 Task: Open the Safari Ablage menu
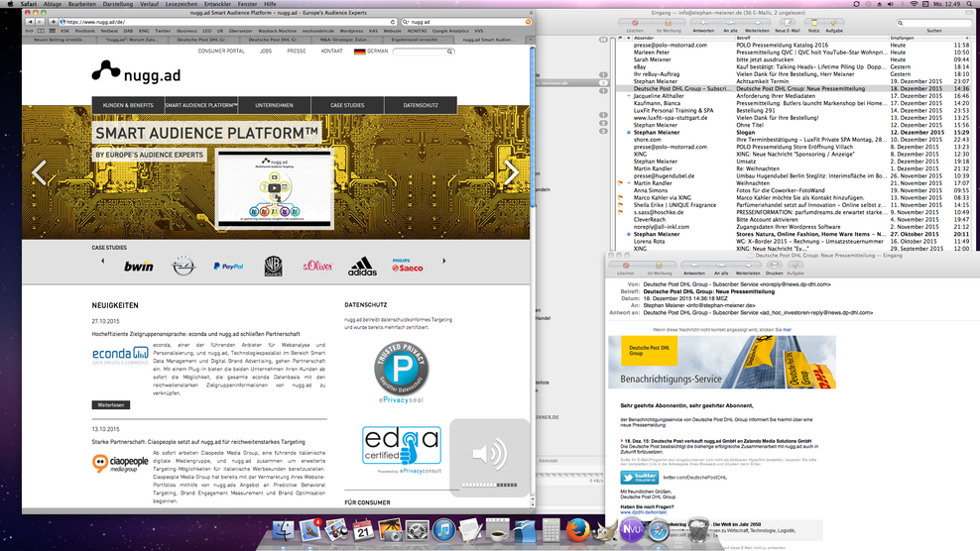pyautogui.click(x=52, y=4)
